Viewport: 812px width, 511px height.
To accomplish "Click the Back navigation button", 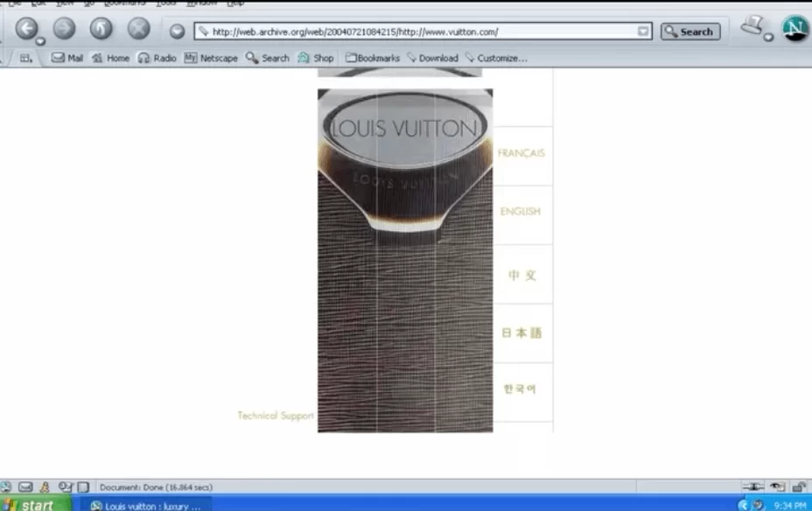I will pyautogui.click(x=26, y=29).
